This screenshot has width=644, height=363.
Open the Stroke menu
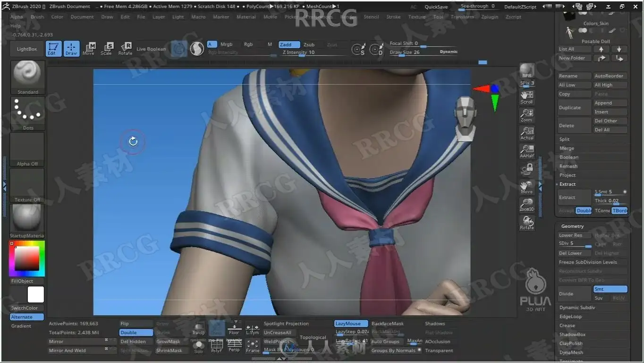pos(393,17)
